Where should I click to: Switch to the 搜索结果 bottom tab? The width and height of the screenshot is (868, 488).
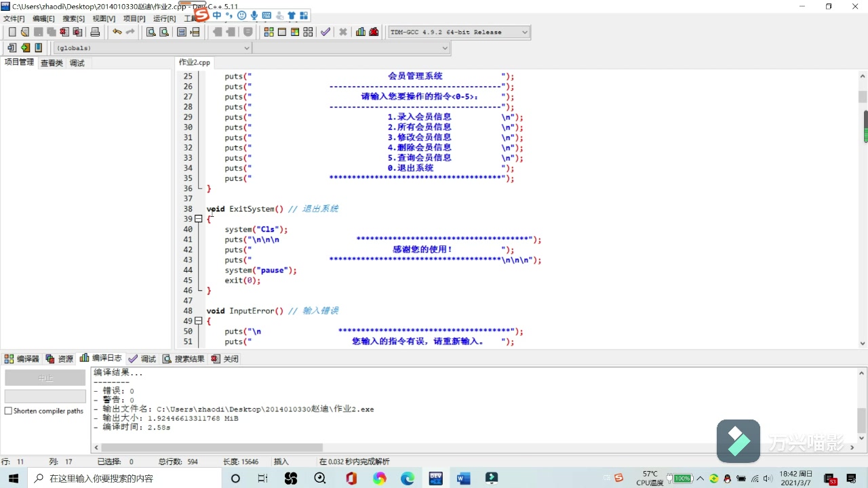point(183,359)
